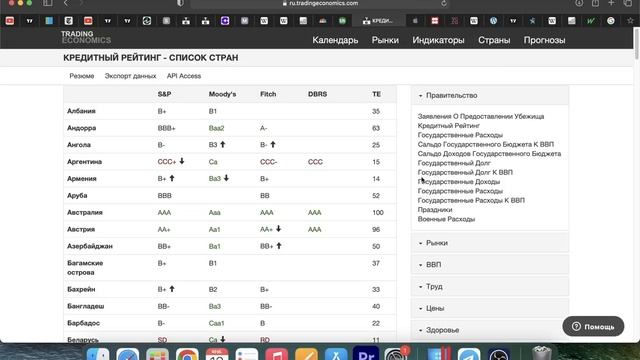Open the Индикаторы menu

tap(438, 40)
